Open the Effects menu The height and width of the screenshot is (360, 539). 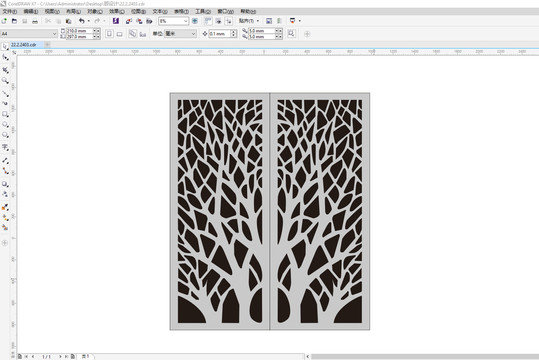[117, 11]
